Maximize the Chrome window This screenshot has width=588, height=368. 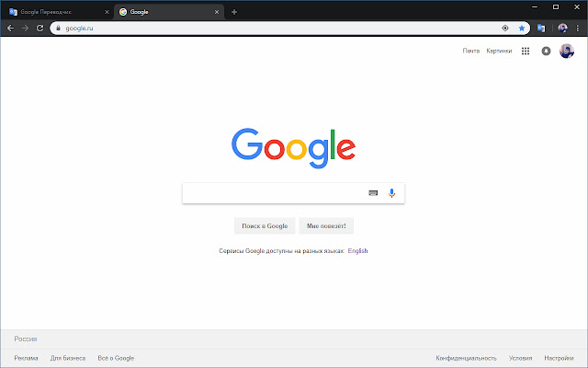(x=556, y=6)
